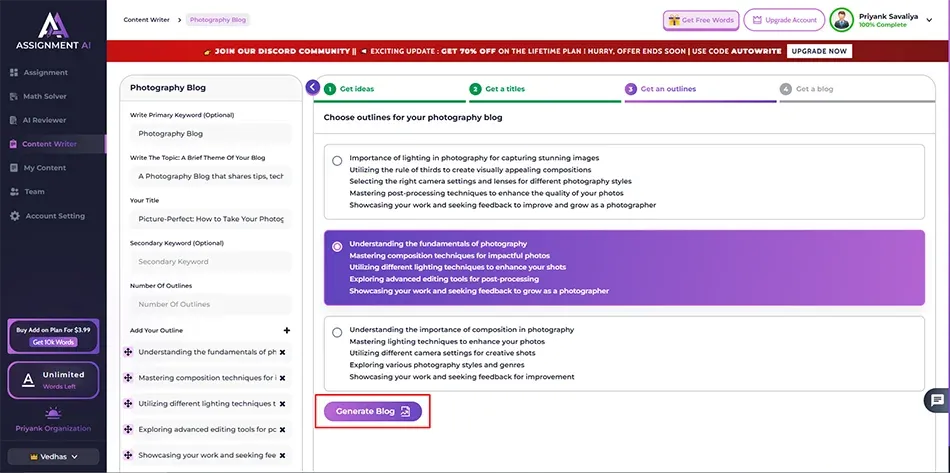Remove the 'Exploring advanced editing tools' outline
This screenshot has width=950, height=473.
282,429
